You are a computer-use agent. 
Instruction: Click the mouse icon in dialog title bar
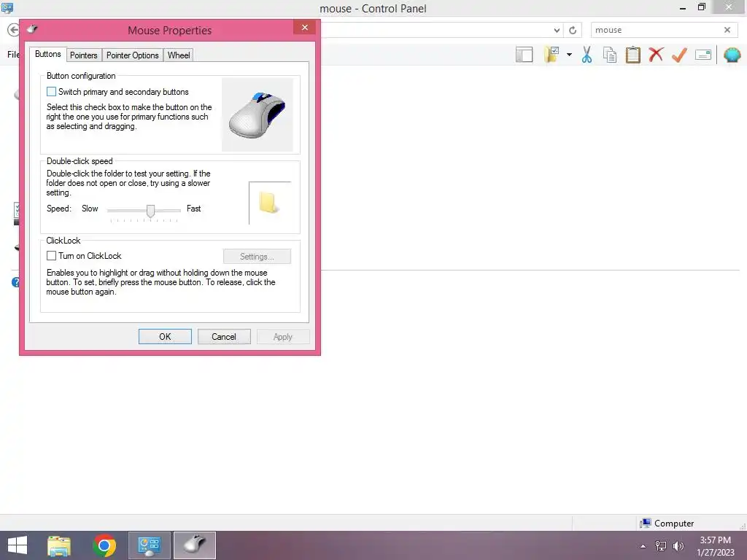click(32, 29)
